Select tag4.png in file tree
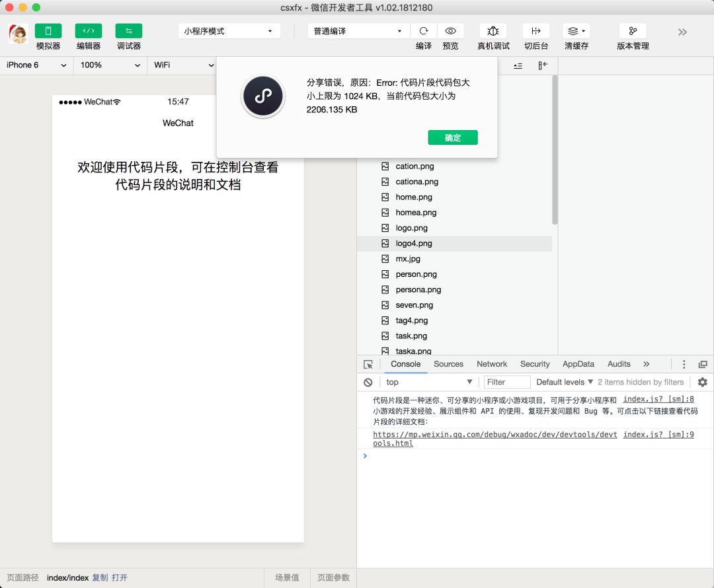This screenshot has width=714, height=588. point(411,321)
